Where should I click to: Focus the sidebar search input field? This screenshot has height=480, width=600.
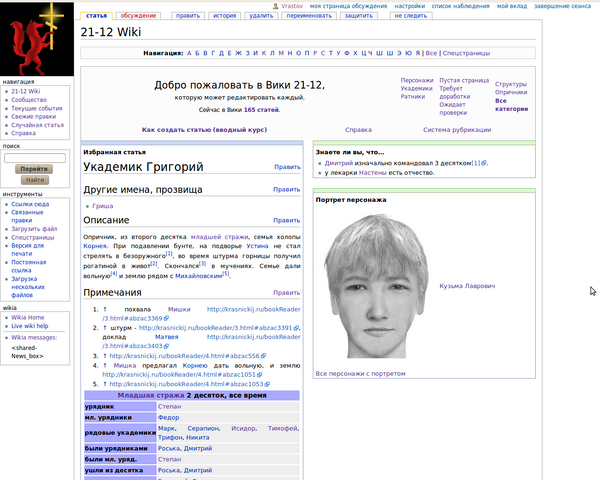click(35, 158)
